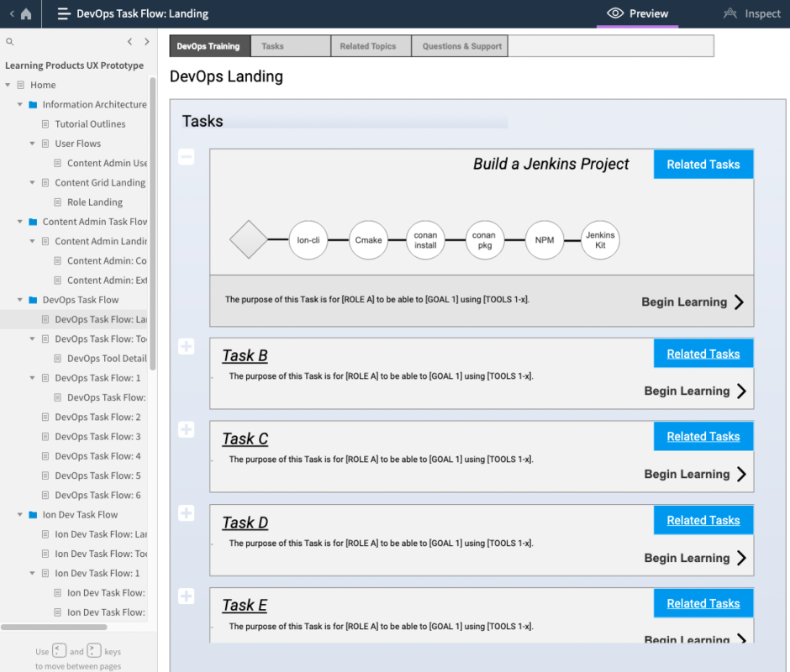Image resolution: width=790 pixels, height=672 pixels.
Task: Click the Cmake circle node
Action: coord(368,240)
